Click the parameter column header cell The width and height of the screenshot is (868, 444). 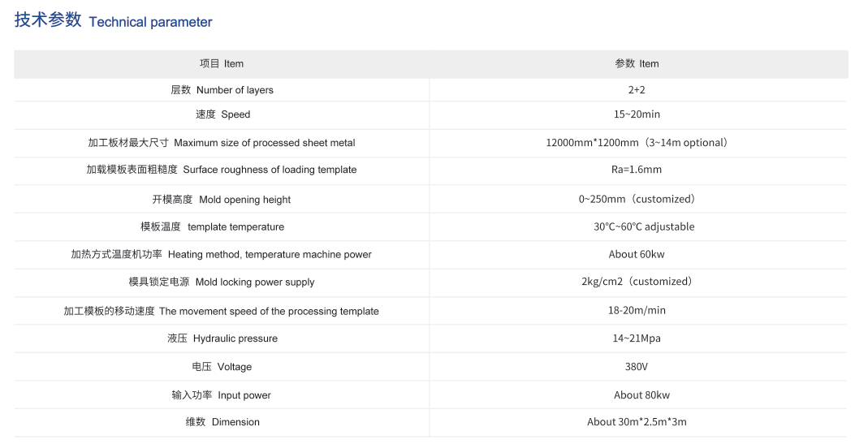637,63
